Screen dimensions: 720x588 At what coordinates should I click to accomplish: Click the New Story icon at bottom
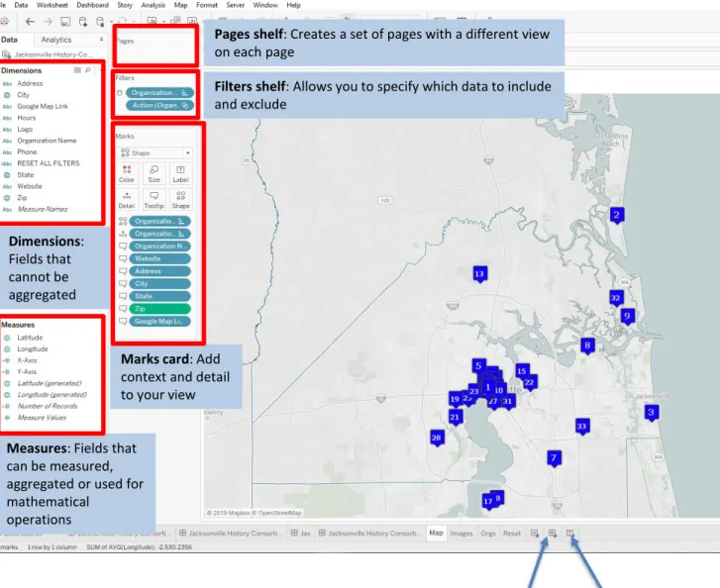pos(569,534)
